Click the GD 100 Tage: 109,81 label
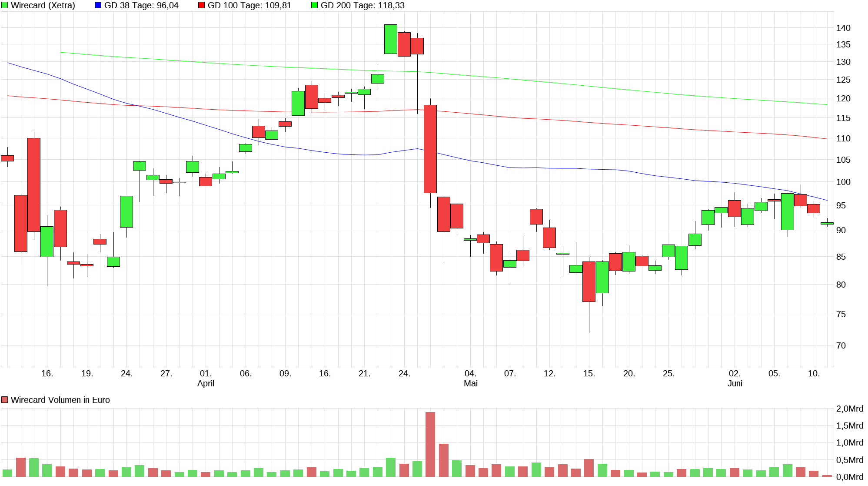Viewport: 868px width, 486px height. pyautogui.click(x=249, y=5)
